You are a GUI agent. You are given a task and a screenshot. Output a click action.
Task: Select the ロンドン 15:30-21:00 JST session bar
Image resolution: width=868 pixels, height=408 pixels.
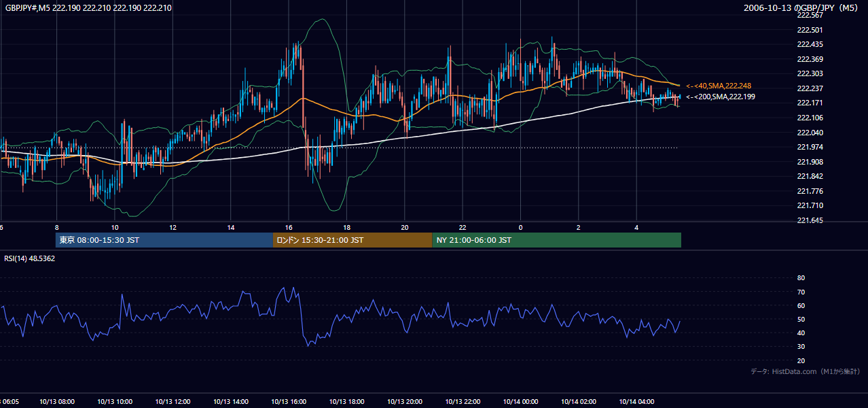tap(352, 240)
